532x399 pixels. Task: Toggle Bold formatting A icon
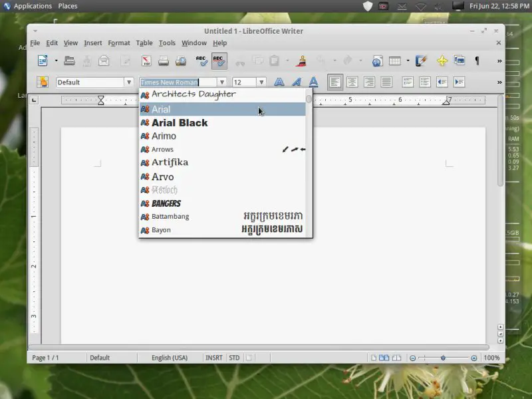279,82
